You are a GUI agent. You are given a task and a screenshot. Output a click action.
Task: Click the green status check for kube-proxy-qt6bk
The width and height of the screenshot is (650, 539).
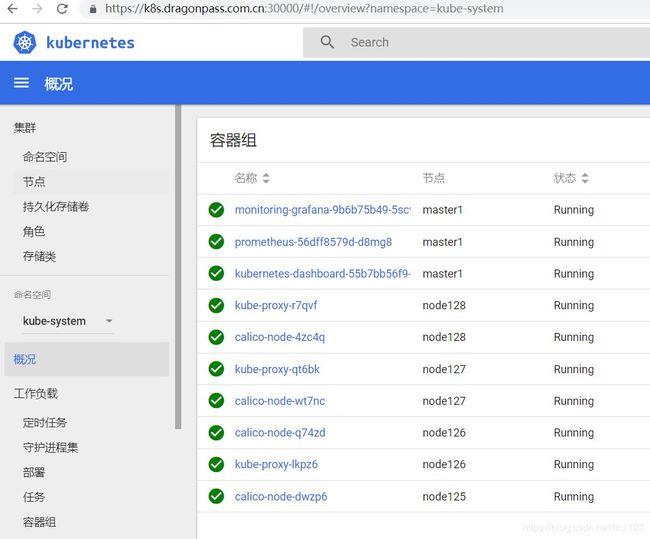click(216, 369)
